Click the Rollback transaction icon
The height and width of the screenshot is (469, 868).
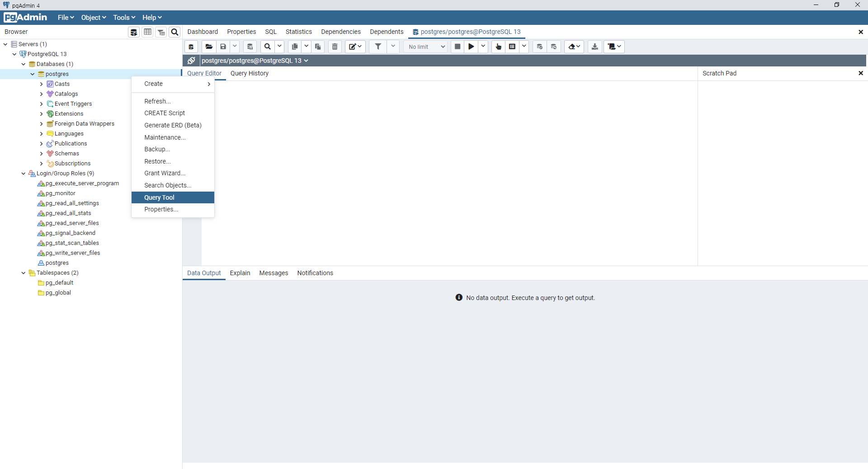(x=554, y=47)
